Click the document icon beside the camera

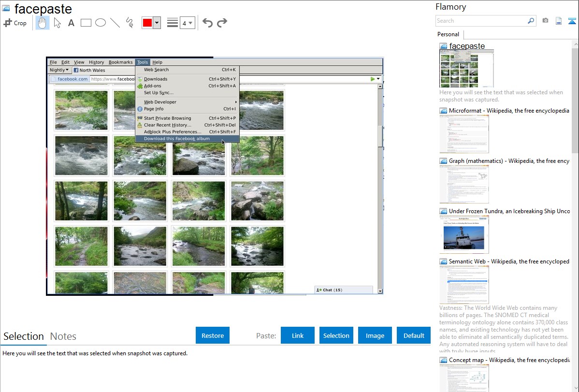(x=559, y=21)
